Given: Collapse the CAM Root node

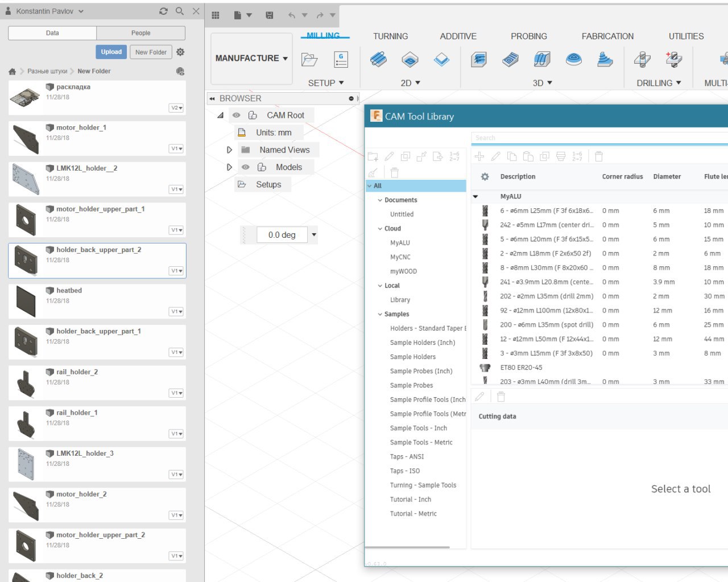Looking at the screenshot, I should [x=220, y=115].
